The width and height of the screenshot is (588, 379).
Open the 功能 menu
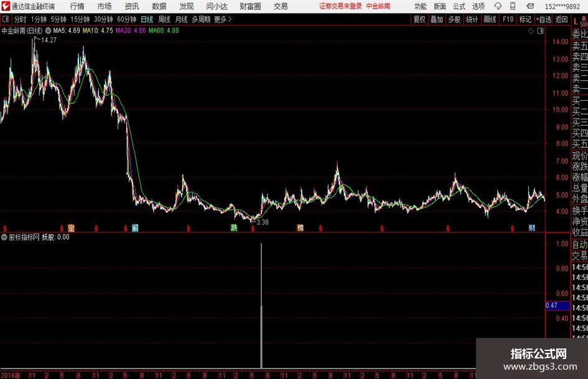coord(421,6)
